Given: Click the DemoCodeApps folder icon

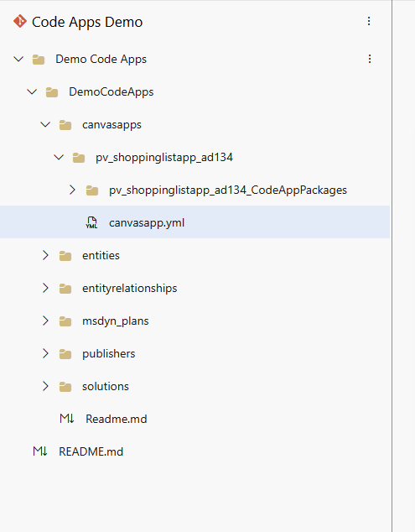Looking at the screenshot, I should click(52, 92).
